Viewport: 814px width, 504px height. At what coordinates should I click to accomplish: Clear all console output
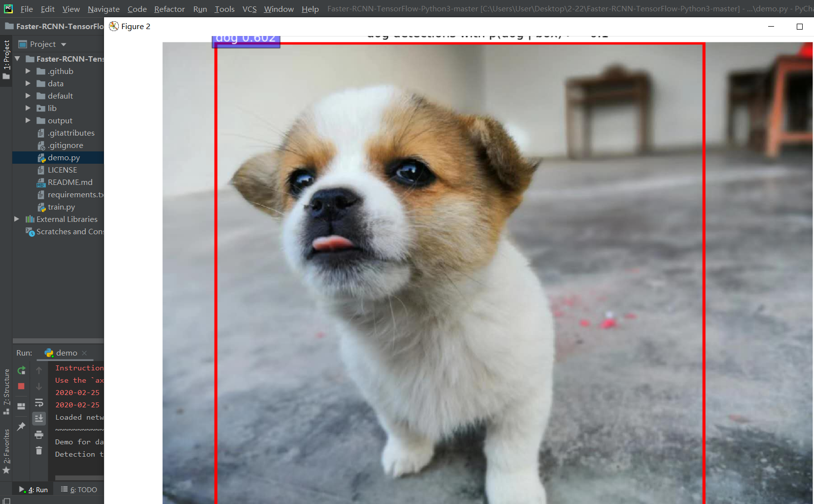coord(39,450)
